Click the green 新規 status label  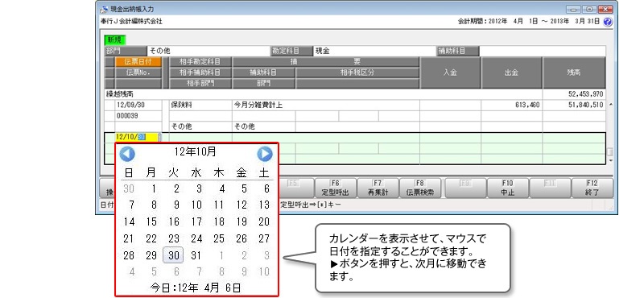click(115, 40)
